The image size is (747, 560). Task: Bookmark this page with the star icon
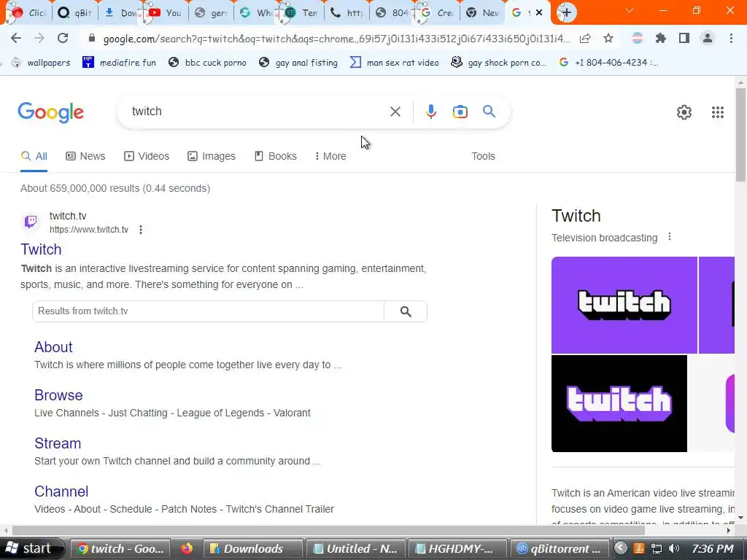[608, 39]
